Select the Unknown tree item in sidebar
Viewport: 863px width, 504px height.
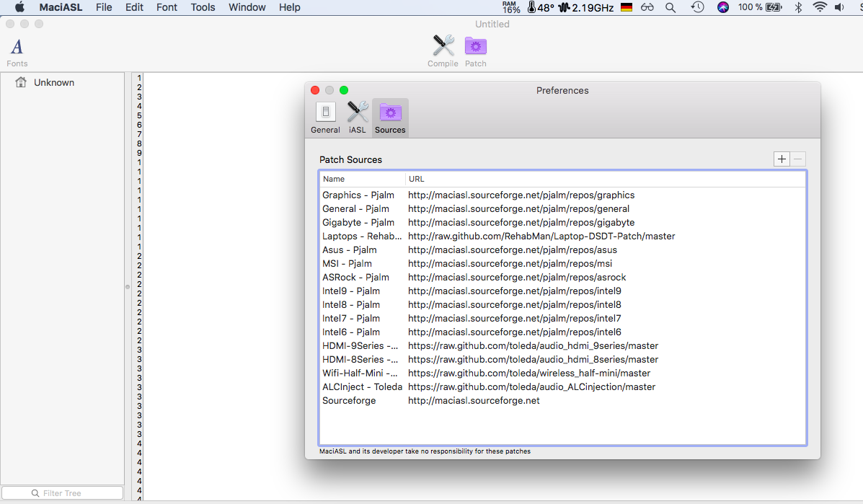pos(54,82)
